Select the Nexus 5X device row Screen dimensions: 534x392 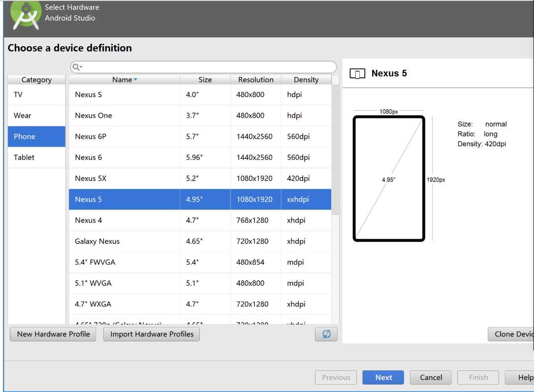200,179
